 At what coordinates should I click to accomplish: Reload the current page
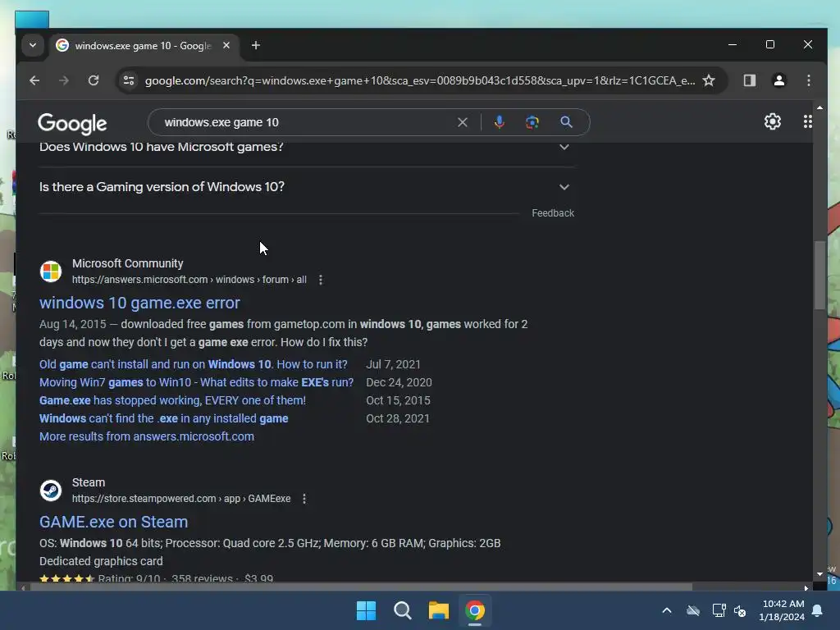[94, 80]
